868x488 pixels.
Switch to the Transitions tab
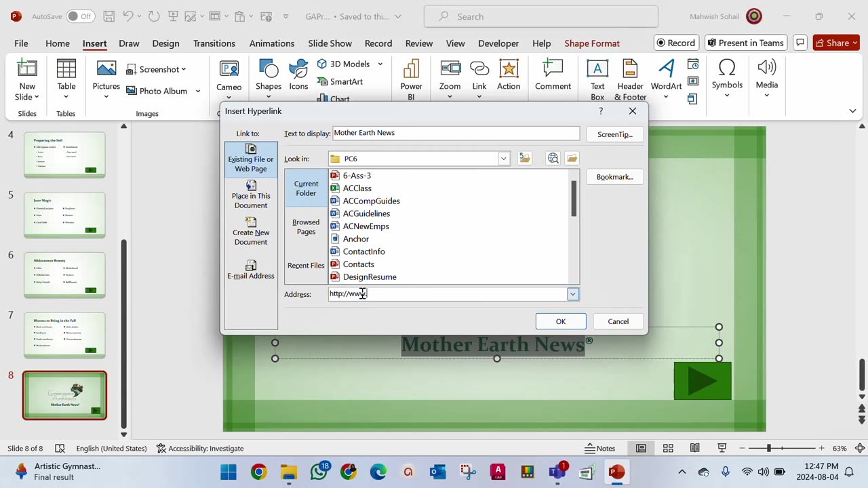[214, 43]
